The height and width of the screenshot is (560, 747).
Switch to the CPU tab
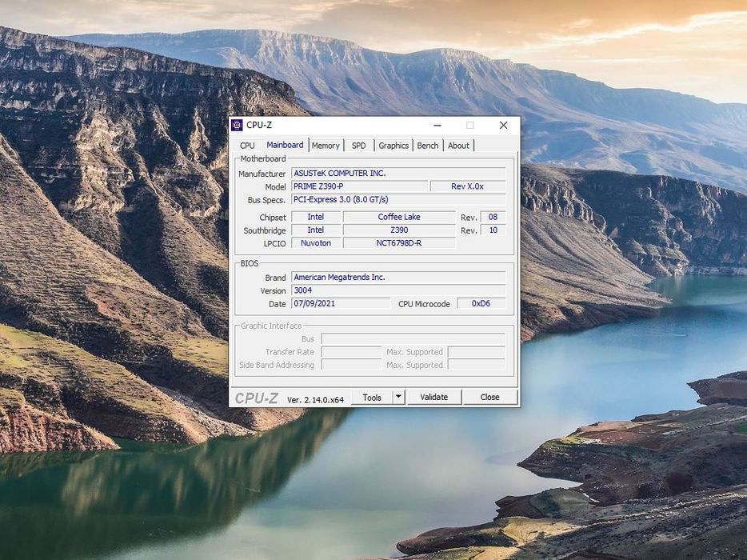247,146
